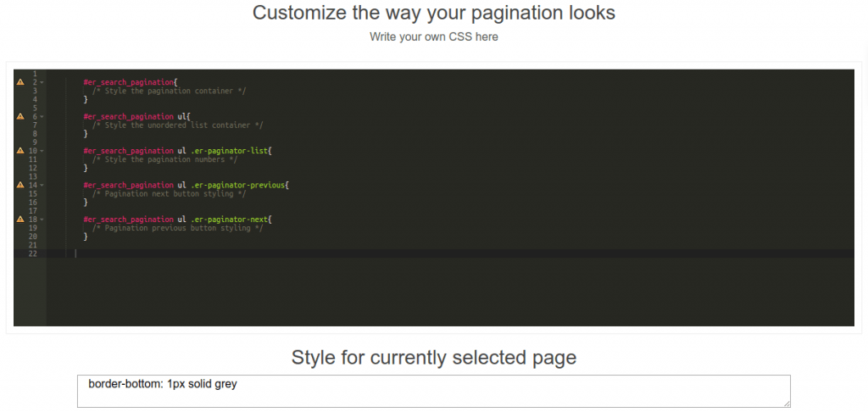Click the '#er_search_pagination{' selector on line 2
This screenshot has width=868, height=412.
click(x=131, y=82)
